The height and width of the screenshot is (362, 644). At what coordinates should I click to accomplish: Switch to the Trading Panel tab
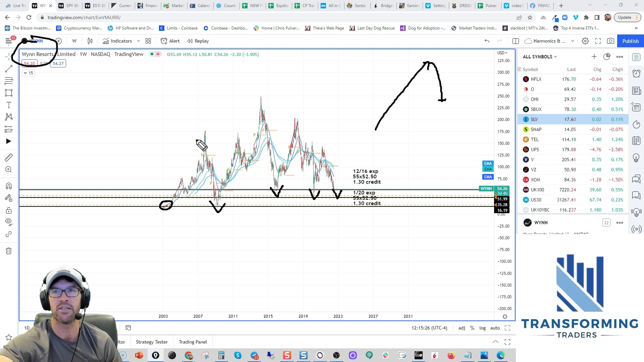click(193, 342)
